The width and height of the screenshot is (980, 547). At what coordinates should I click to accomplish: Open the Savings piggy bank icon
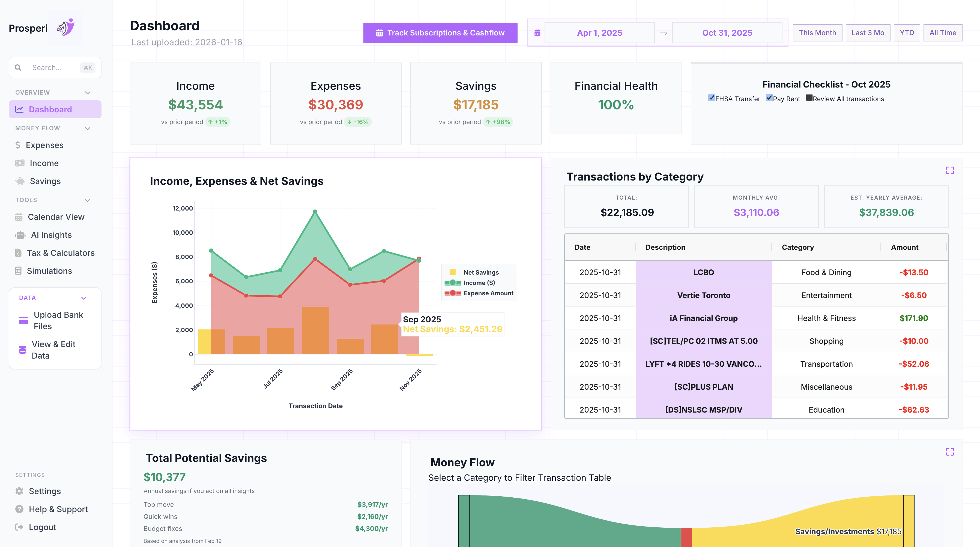click(19, 181)
